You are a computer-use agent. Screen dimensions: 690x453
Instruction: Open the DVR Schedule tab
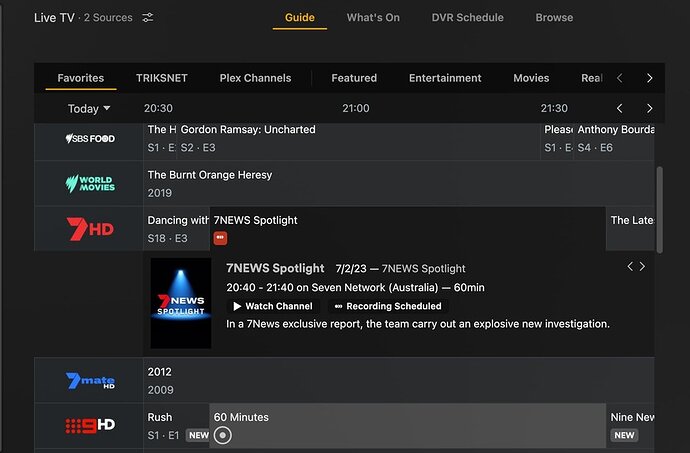point(467,17)
